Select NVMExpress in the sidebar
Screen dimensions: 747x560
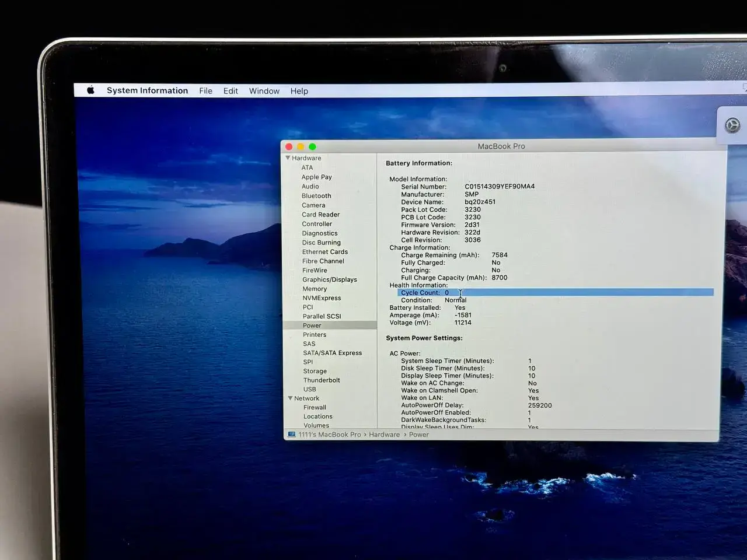point(322,298)
